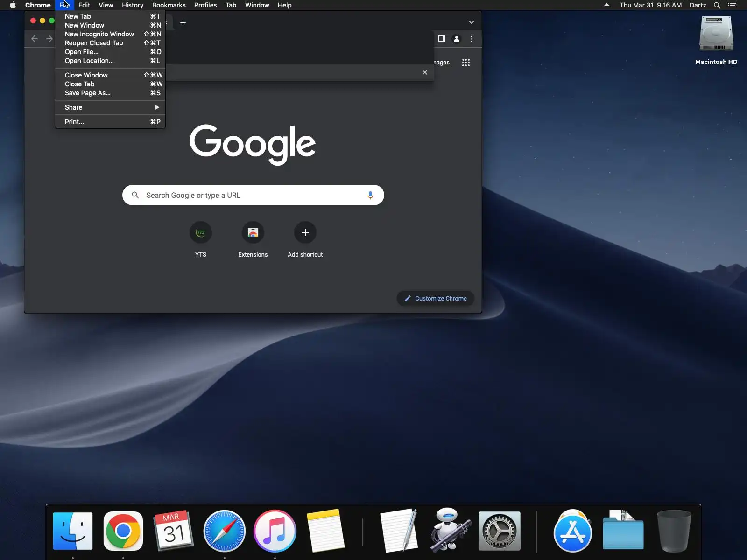Open the Chrome side panel icon
This screenshot has width=747, height=560.
coord(441,39)
